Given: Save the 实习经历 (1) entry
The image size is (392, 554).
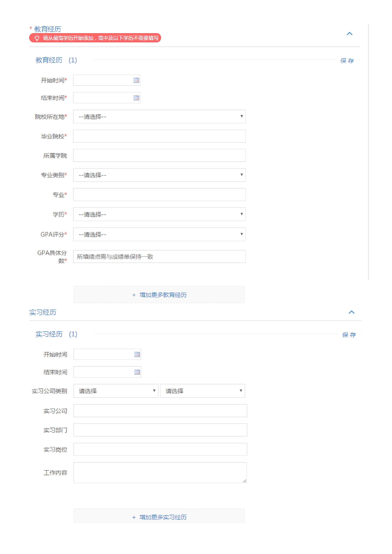Looking at the screenshot, I should tap(349, 335).
